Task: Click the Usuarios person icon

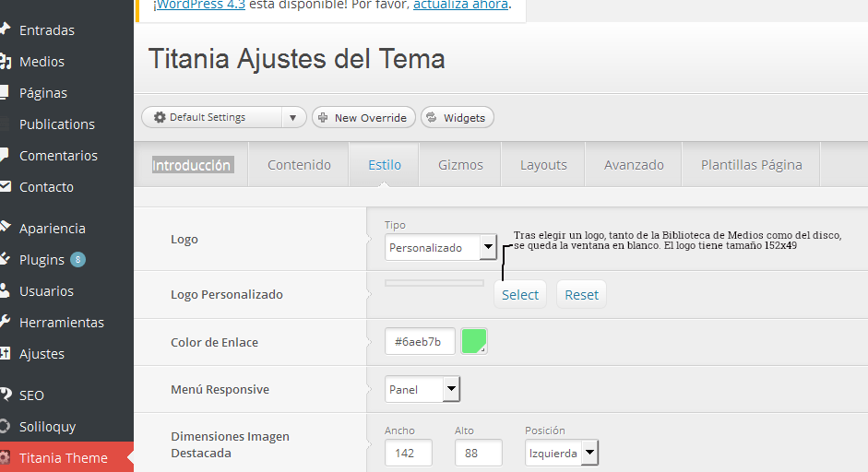Action: click(x=5, y=290)
